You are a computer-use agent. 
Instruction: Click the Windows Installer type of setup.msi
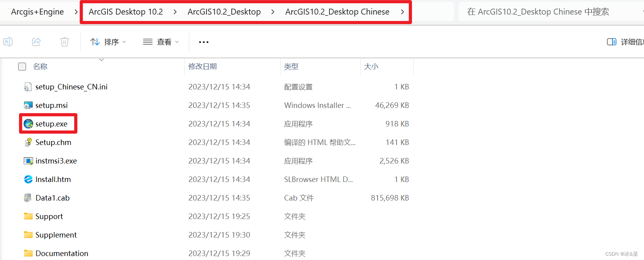pos(317,105)
